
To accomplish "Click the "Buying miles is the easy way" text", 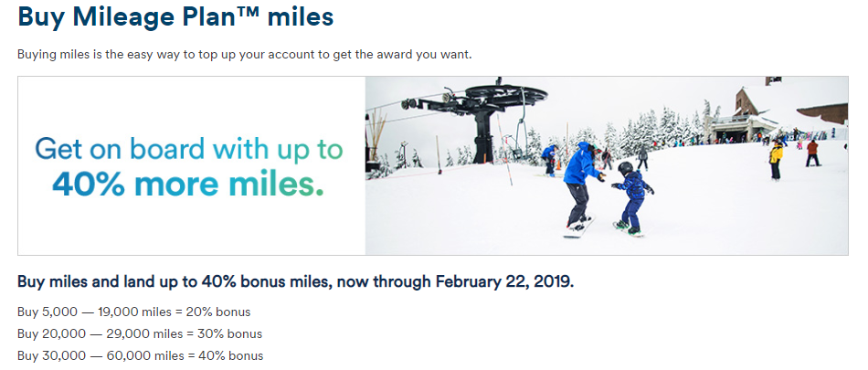I will [242, 54].
